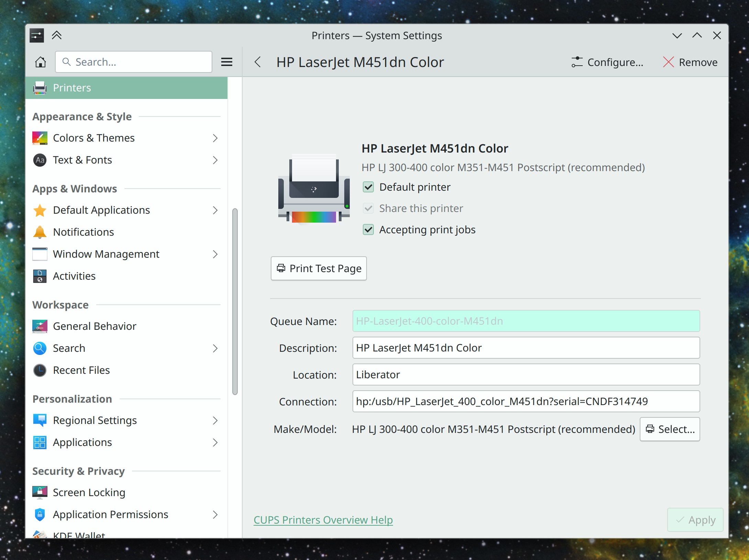Screen dimensions: 749x560
Task: Expand Colors & Themes submenu arrow
Action: coord(215,138)
